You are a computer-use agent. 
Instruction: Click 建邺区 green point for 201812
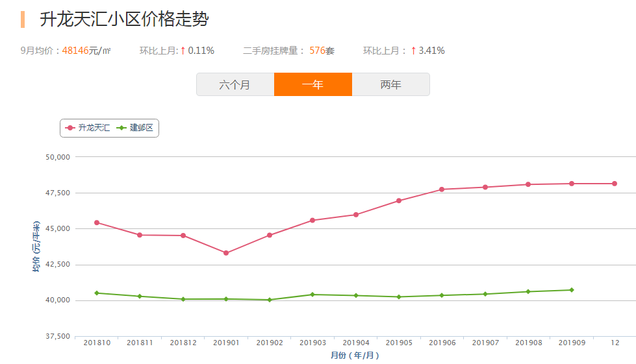click(x=183, y=299)
